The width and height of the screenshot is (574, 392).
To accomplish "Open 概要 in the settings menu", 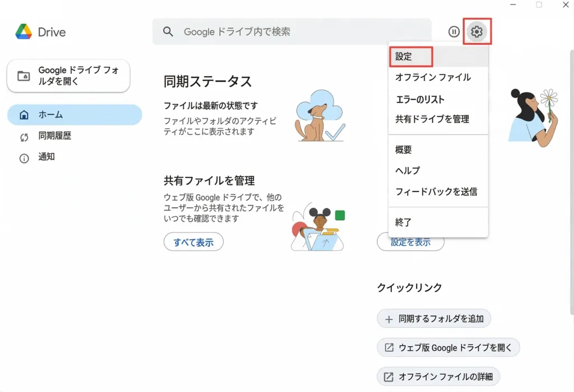I will click(404, 150).
